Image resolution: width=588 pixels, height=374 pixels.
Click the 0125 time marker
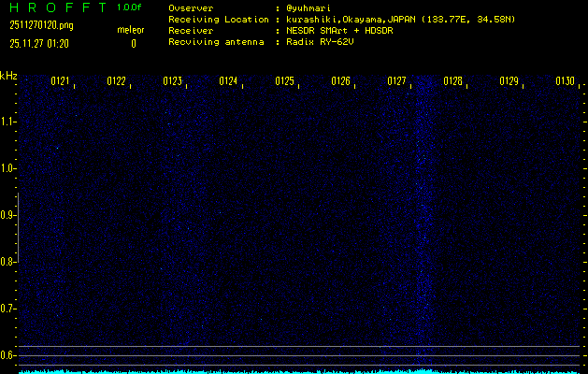coord(285,82)
